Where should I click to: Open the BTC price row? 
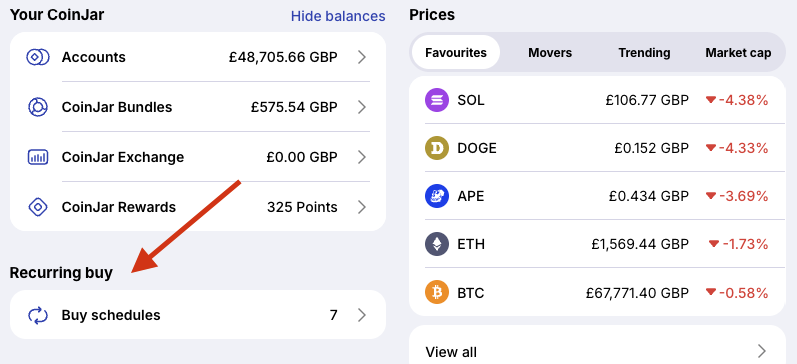coord(597,293)
